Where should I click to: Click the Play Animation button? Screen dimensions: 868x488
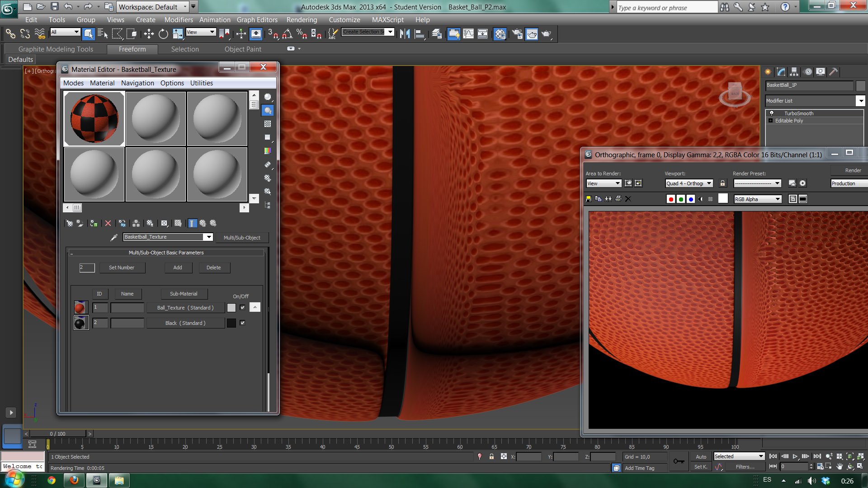(795, 456)
